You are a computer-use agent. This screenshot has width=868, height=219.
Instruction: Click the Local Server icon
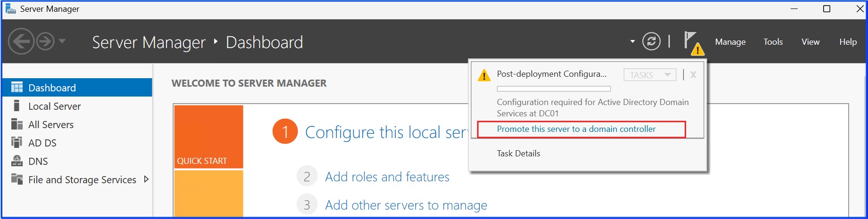point(17,105)
